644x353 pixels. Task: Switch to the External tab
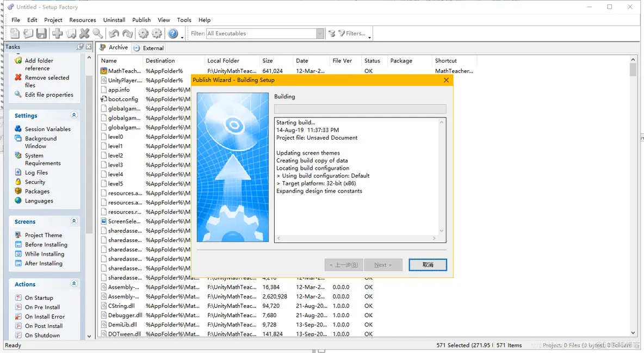(x=148, y=48)
